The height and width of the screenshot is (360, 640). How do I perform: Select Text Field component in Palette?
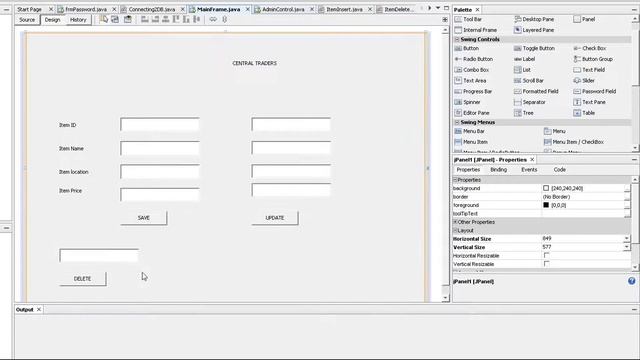(x=589, y=70)
